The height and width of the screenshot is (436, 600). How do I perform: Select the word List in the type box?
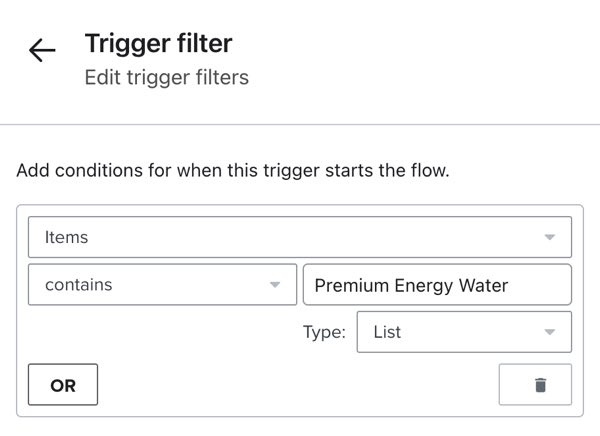(387, 332)
